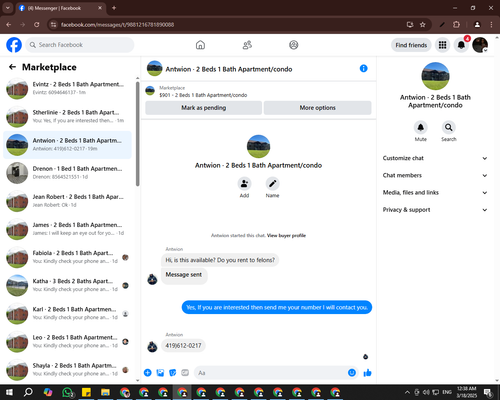Image resolution: width=500 pixels, height=400 pixels.
Task: Click Antwion's avatar beside phone number message
Action: [152, 347]
